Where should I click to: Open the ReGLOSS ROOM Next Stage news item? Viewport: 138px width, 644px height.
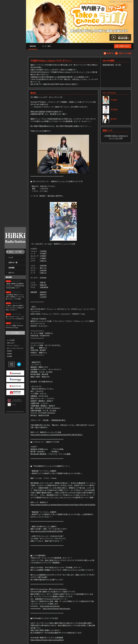click(x=15, y=326)
